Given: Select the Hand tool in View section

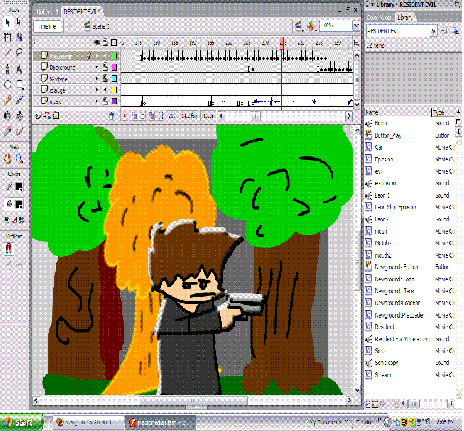Looking at the screenshot, I should (x=8, y=158).
